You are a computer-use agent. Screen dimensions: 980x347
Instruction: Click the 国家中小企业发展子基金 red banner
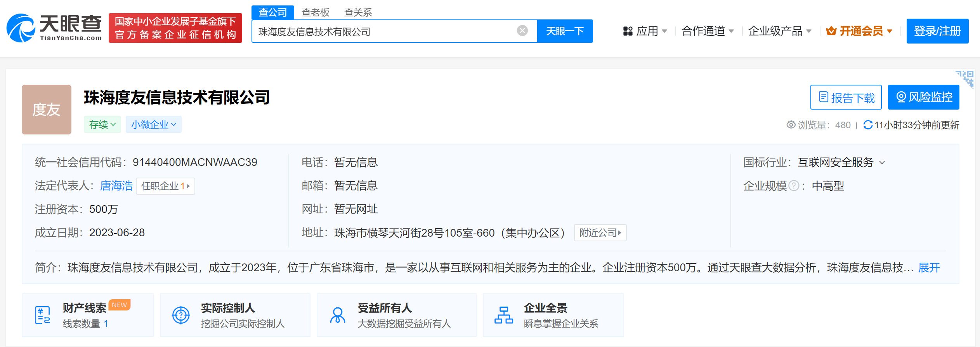pyautogui.click(x=175, y=28)
